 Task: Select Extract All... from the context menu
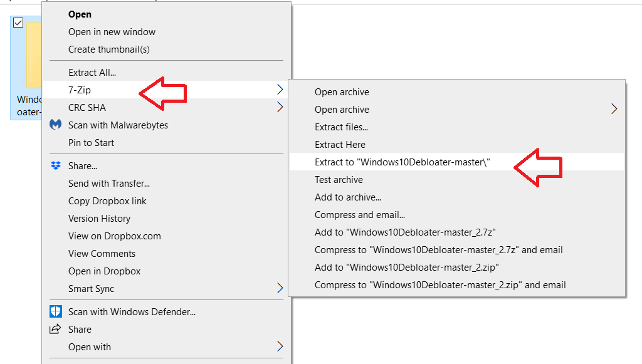coord(92,73)
